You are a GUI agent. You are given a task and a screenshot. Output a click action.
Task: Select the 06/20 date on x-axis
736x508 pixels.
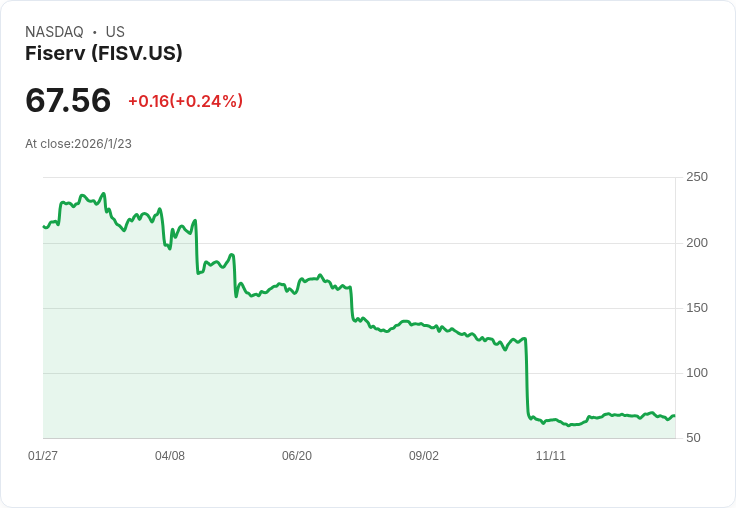[297, 456]
